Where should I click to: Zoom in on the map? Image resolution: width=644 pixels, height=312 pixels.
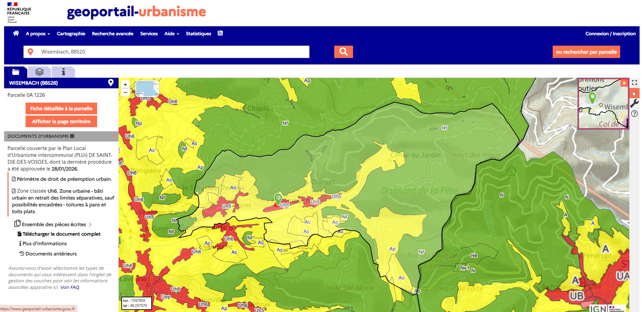(x=125, y=85)
